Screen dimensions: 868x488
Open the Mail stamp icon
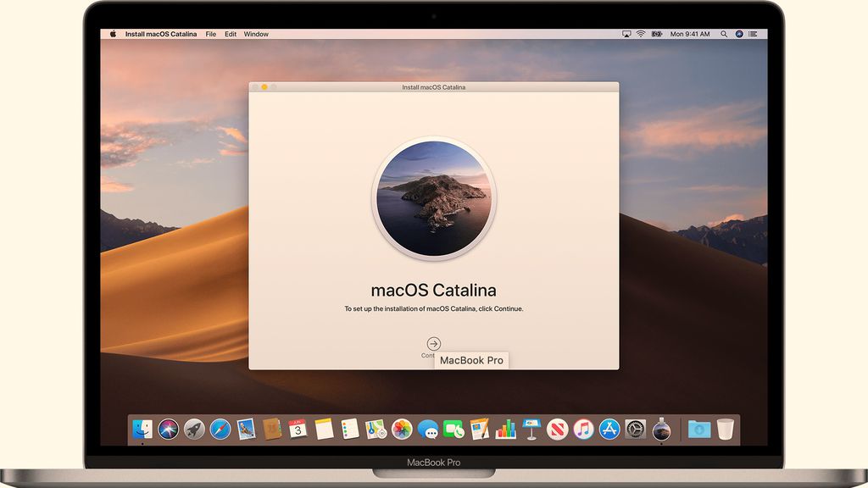coord(246,429)
